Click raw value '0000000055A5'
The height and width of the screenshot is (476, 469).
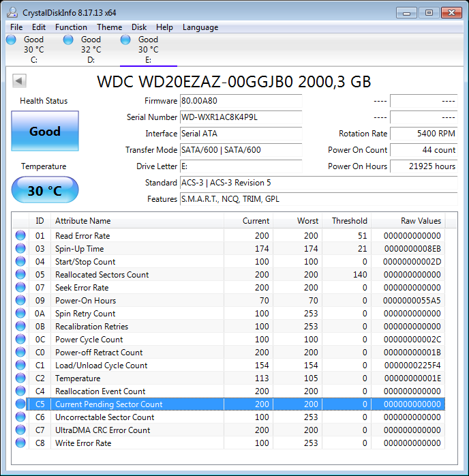[412, 301]
